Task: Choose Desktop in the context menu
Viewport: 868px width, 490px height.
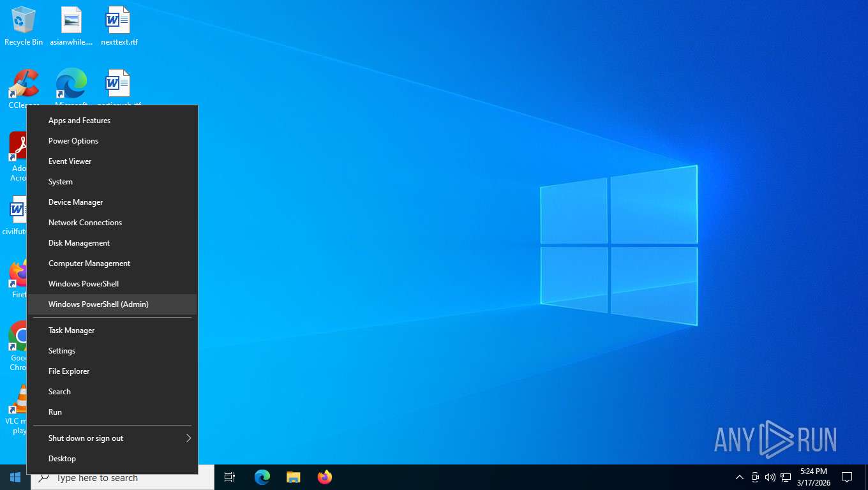Action: click(x=112, y=459)
